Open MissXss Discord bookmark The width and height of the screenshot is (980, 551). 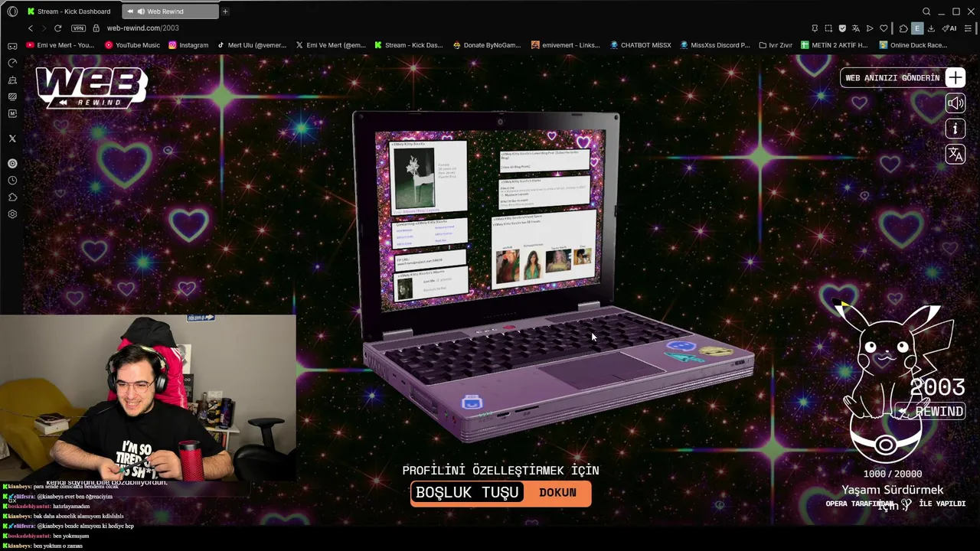(715, 45)
